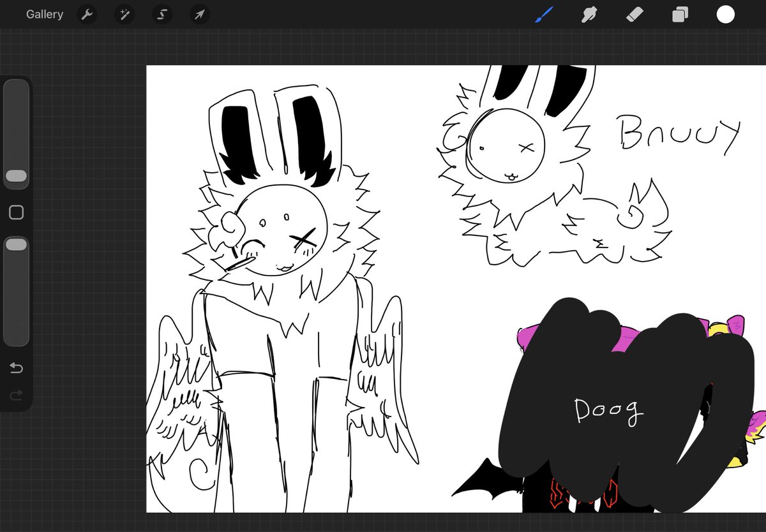Redo the last undone stroke
This screenshot has height=532, width=766.
tap(16, 395)
